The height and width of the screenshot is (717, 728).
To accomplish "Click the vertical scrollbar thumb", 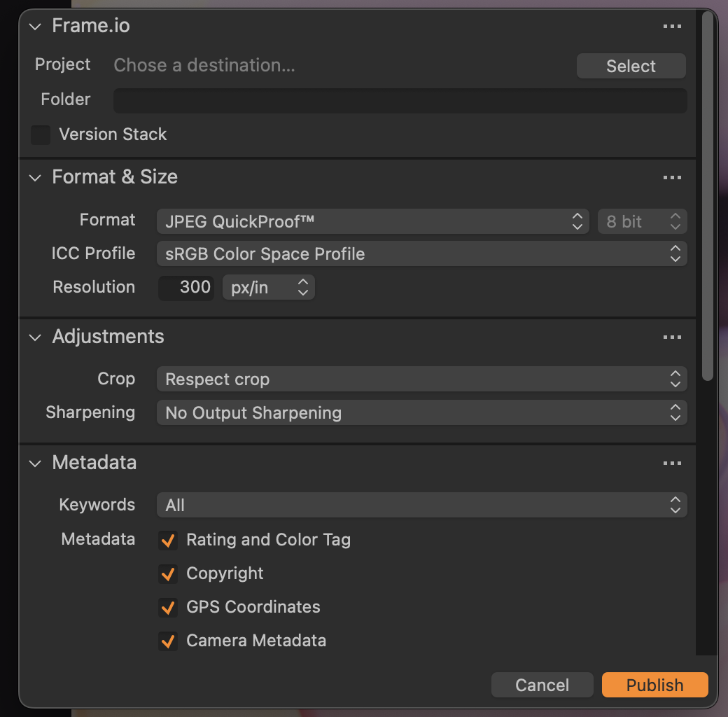I will 707,195.
